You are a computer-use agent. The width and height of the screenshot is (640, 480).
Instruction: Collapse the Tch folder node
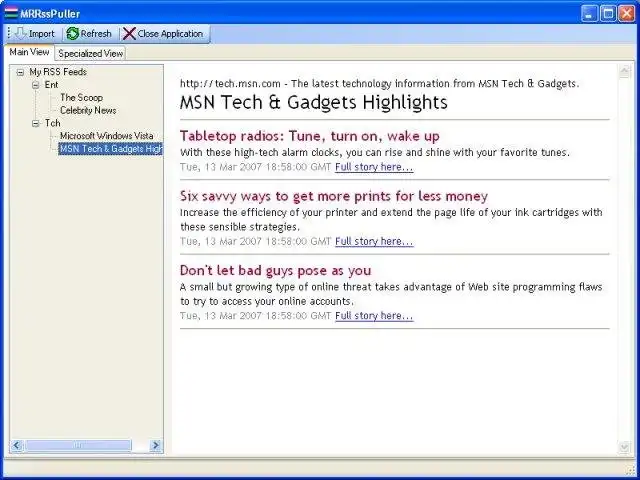36,123
